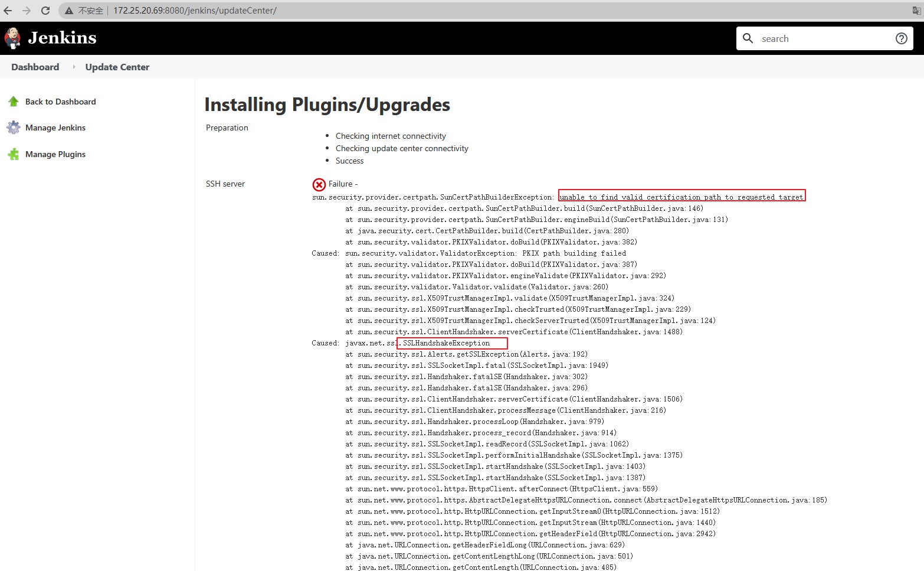
Task: Go to Dashboard breadcrumb
Action: [x=35, y=67]
